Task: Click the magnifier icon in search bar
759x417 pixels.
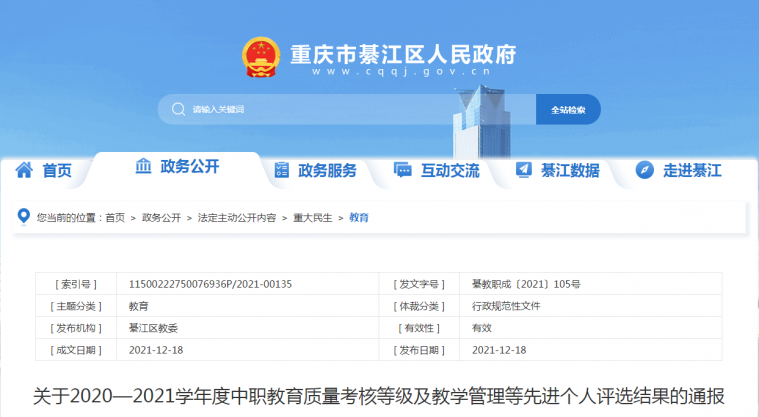Action: (178, 109)
